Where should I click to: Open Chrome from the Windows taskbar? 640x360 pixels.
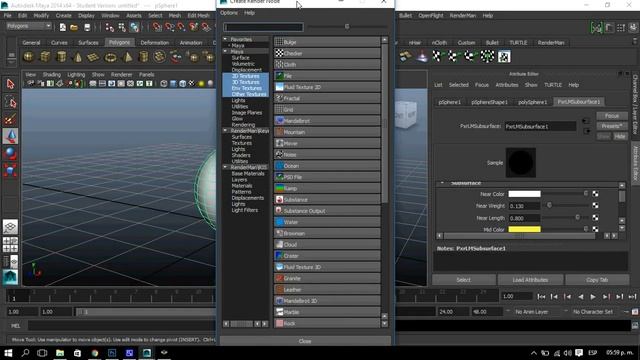(x=95, y=353)
